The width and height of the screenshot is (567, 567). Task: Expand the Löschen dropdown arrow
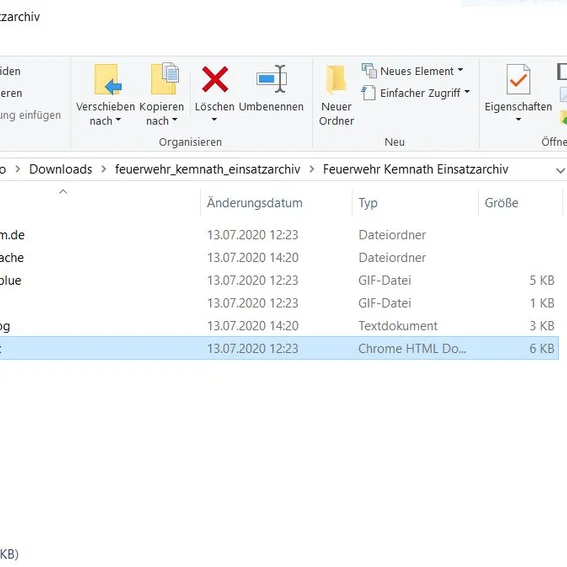[x=214, y=119]
